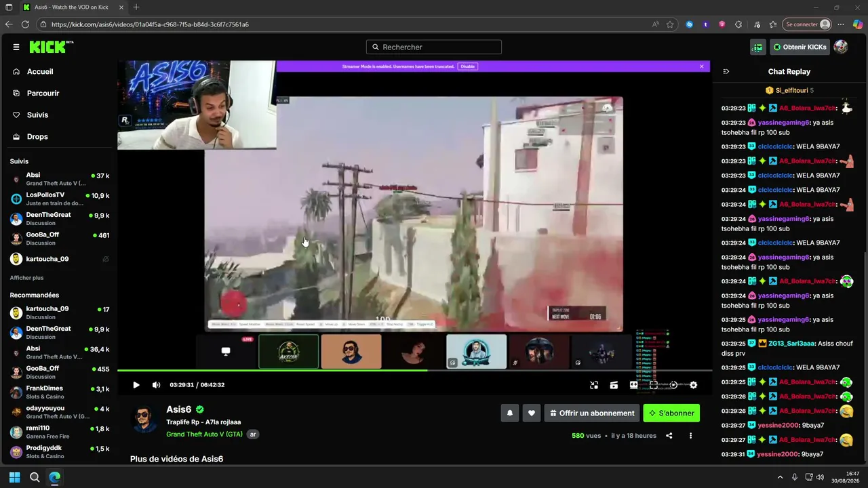This screenshot has width=868, height=488.
Task: Open browser settings and more menu
Action: point(841,24)
